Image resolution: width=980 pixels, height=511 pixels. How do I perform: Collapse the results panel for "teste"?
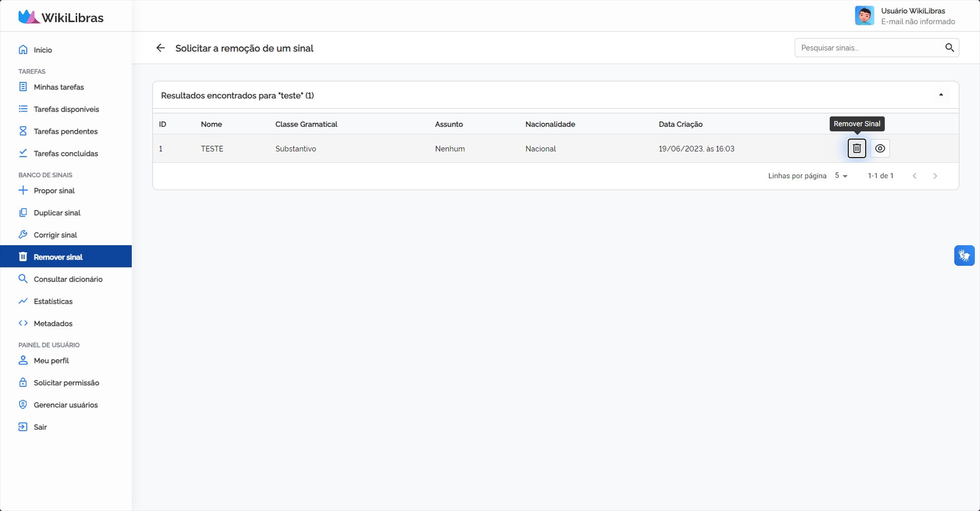click(x=941, y=95)
